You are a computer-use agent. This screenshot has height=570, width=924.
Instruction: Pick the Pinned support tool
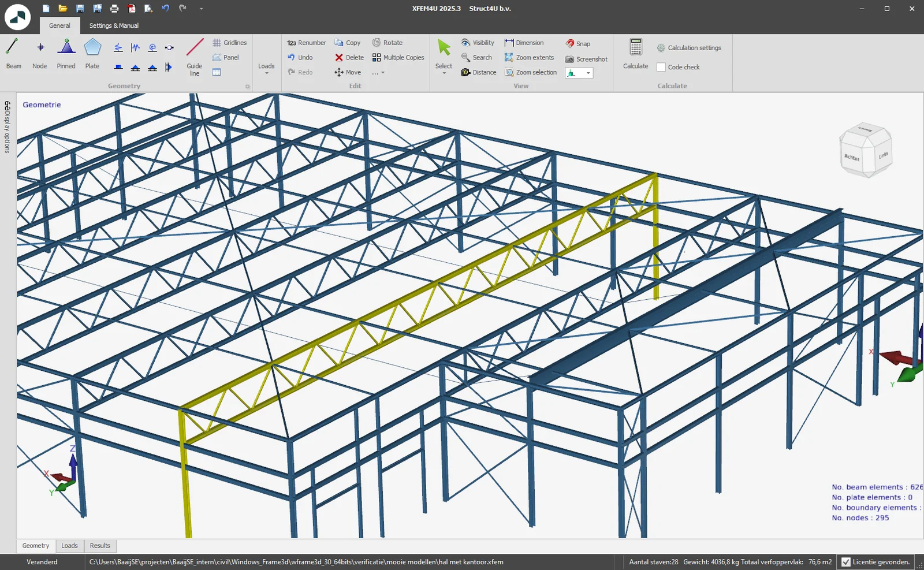click(66, 54)
